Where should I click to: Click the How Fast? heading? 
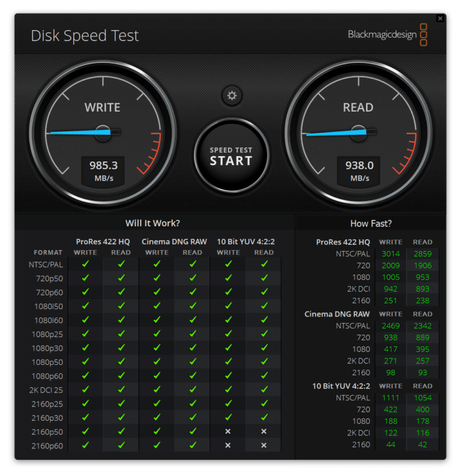[x=371, y=224]
